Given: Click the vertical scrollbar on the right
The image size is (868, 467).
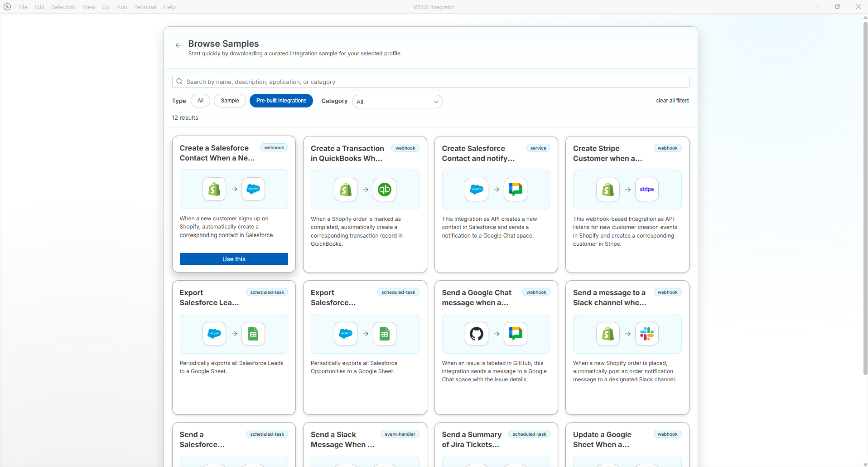Looking at the screenshot, I should (x=865, y=197).
